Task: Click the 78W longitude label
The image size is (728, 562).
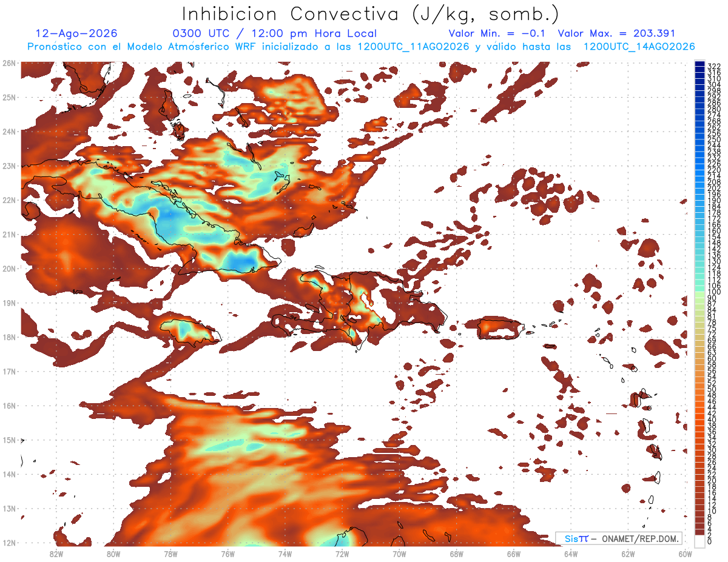Action: (x=170, y=554)
